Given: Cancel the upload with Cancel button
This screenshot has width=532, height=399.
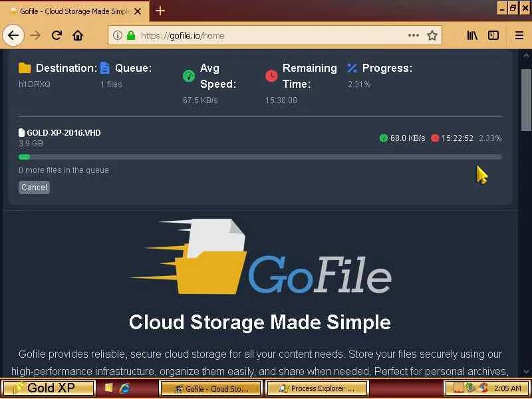Looking at the screenshot, I should [35, 188].
